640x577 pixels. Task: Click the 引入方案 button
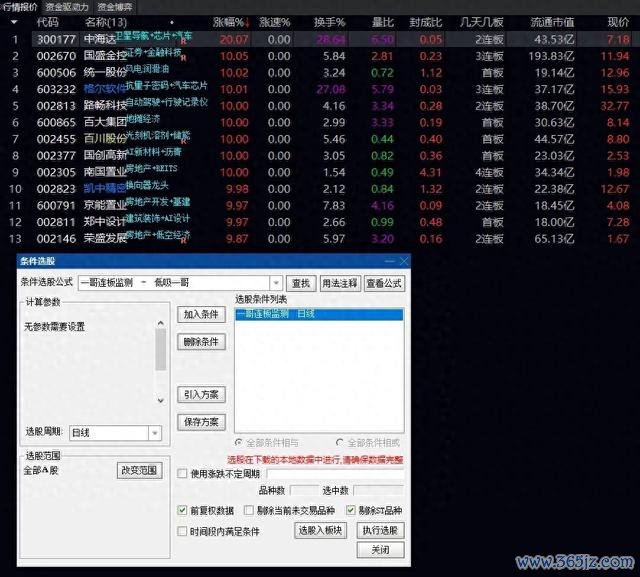coord(201,395)
